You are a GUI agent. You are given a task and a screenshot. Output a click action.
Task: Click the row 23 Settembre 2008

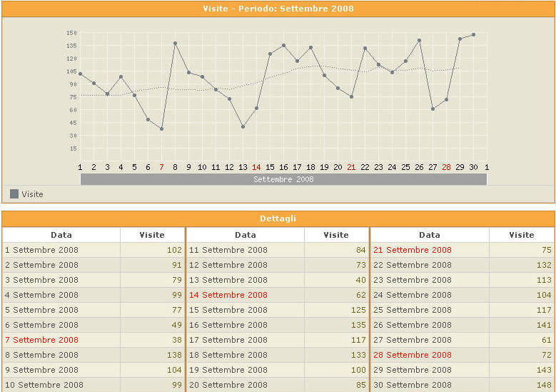pyautogui.click(x=463, y=280)
